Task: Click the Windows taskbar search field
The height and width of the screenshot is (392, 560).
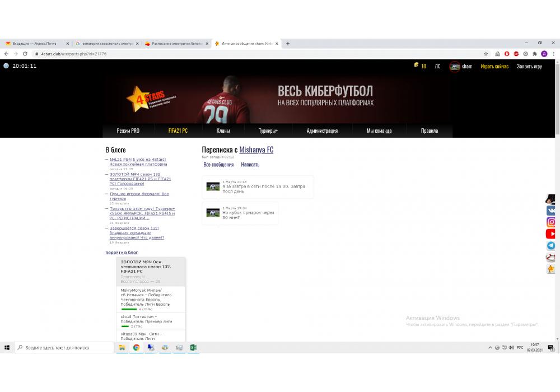Action: [x=64, y=347]
